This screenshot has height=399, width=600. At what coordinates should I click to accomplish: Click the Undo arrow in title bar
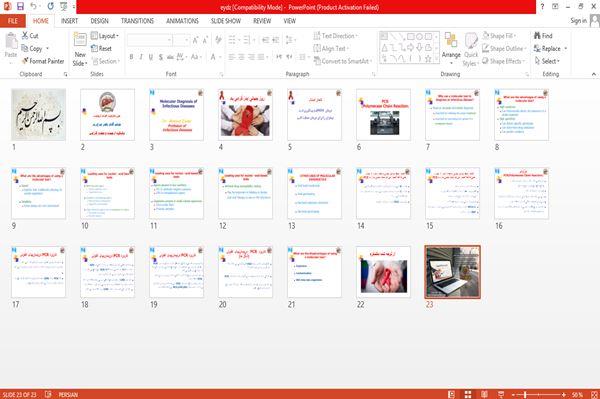pos(33,6)
